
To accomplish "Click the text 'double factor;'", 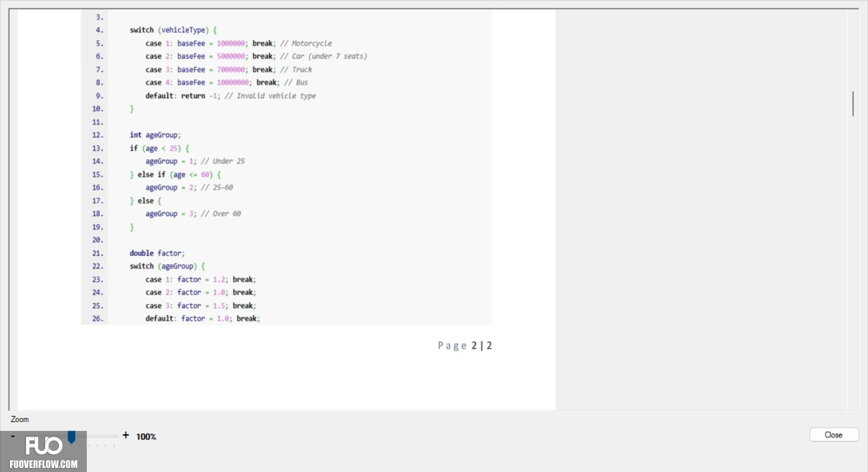I will click(157, 253).
